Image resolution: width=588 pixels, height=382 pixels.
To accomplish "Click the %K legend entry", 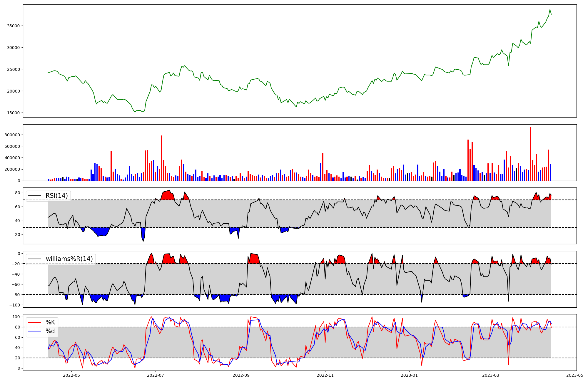I will click(x=50, y=322).
